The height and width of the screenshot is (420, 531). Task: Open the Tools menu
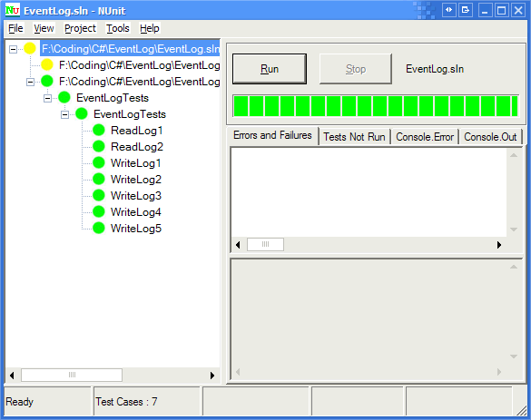click(x=118, y=28)
